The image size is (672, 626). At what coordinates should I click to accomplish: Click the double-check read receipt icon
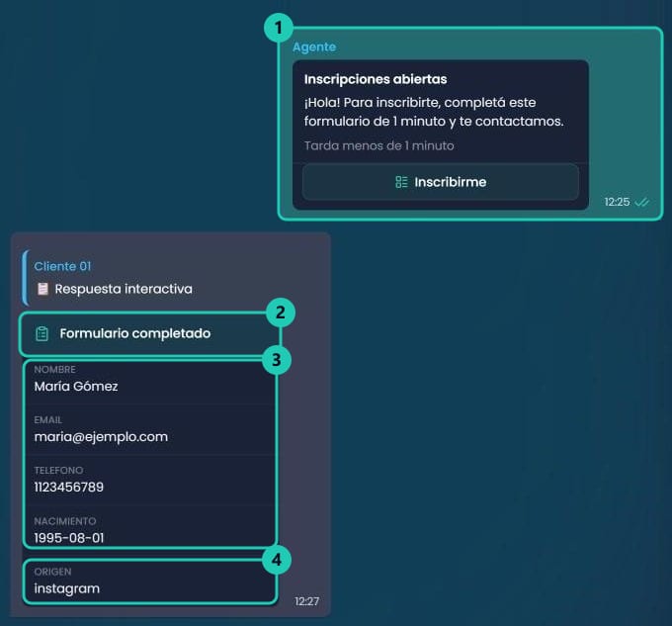pyautogui.click(x=642, y=202)
